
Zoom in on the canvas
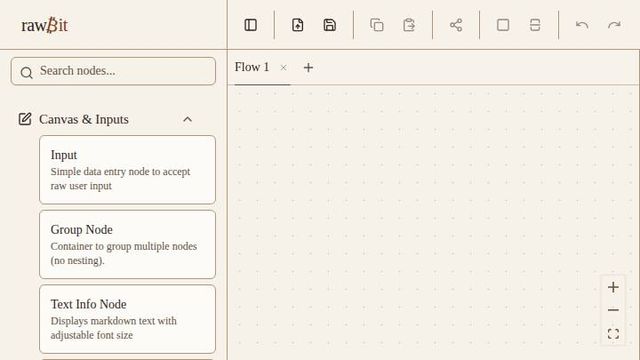(x=613, y=287)
